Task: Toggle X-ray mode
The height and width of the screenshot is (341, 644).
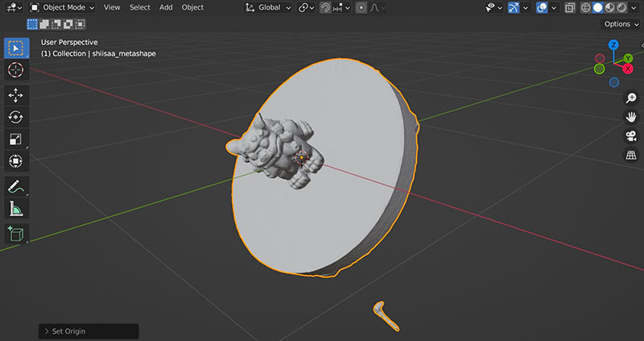Action: tap(570, 7)
